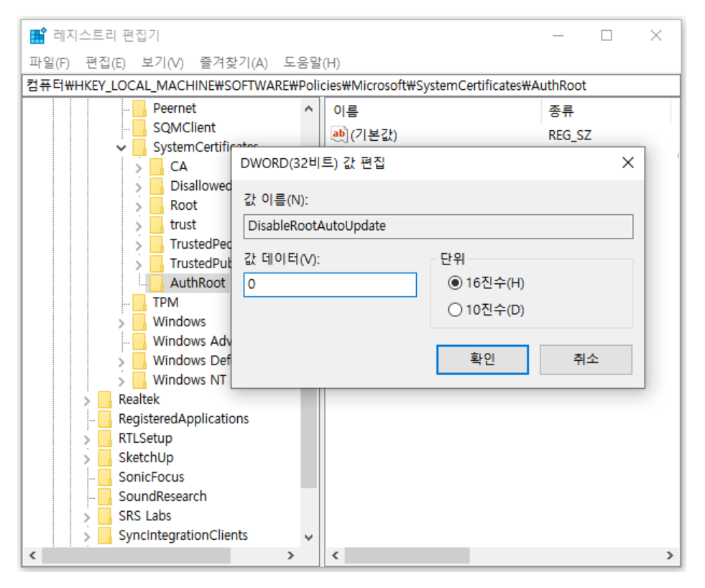Click the CA folder icon
This screenshot has width=705, height=588.
(157, 167)
